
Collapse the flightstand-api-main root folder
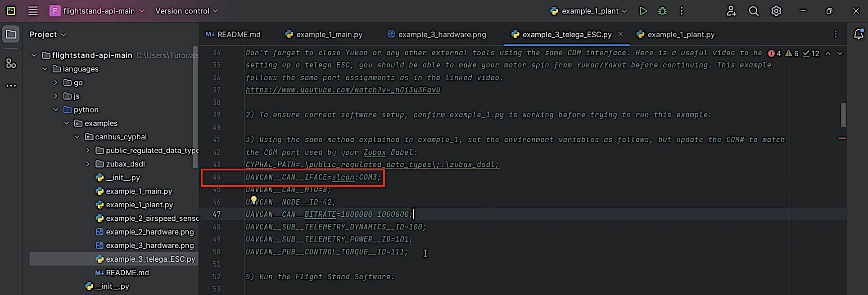[34, 55]
